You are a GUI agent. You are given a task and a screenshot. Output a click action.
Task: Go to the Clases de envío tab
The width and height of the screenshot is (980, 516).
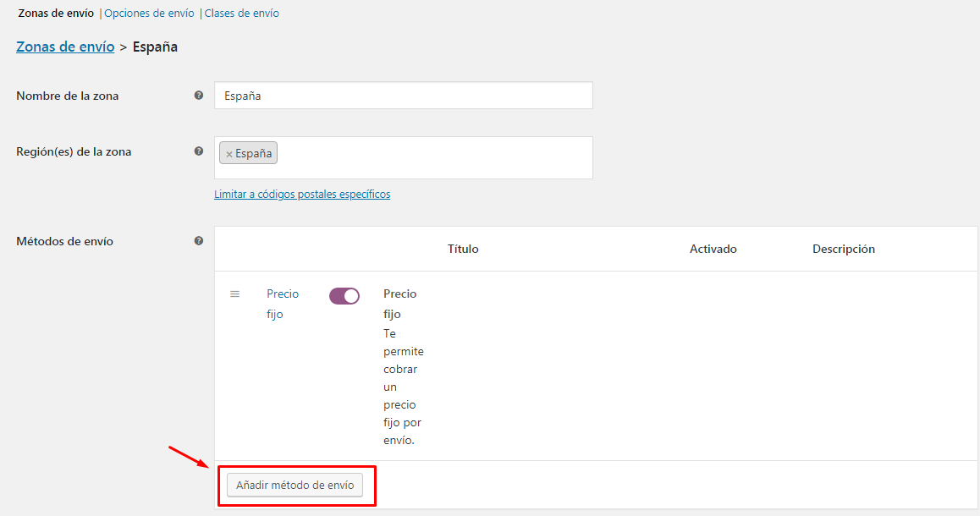point(242,14)
